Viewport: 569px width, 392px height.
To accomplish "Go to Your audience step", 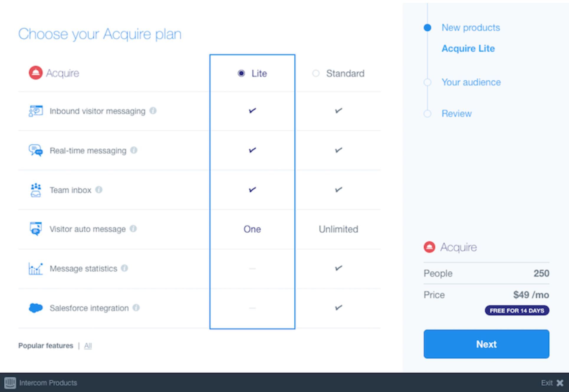I will click(x=471, y=82).
